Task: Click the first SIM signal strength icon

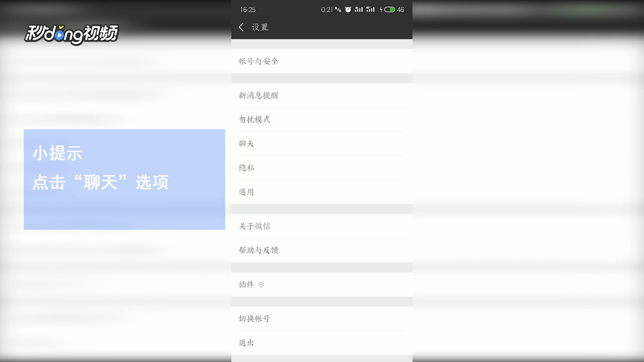Action: click(359, 9)
